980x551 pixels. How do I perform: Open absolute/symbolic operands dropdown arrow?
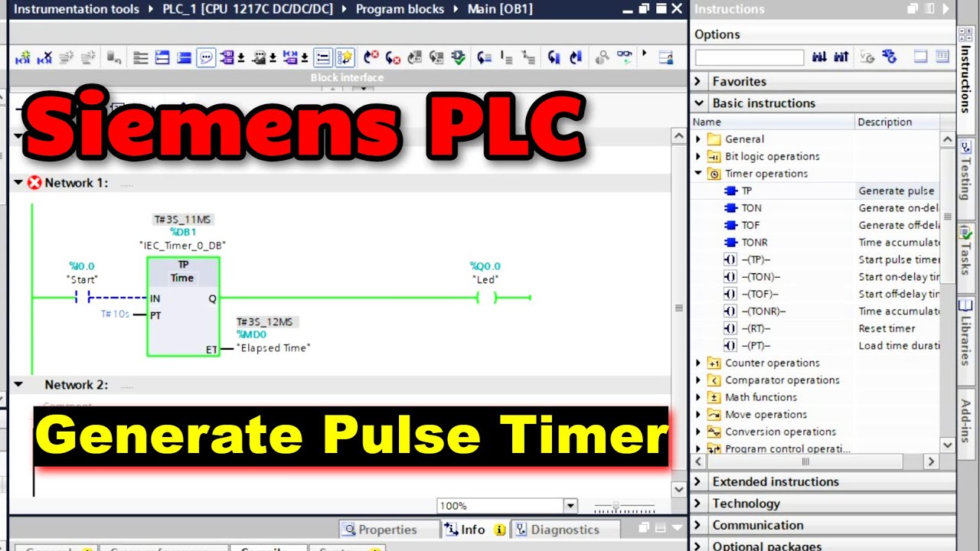tap(241, 58)
